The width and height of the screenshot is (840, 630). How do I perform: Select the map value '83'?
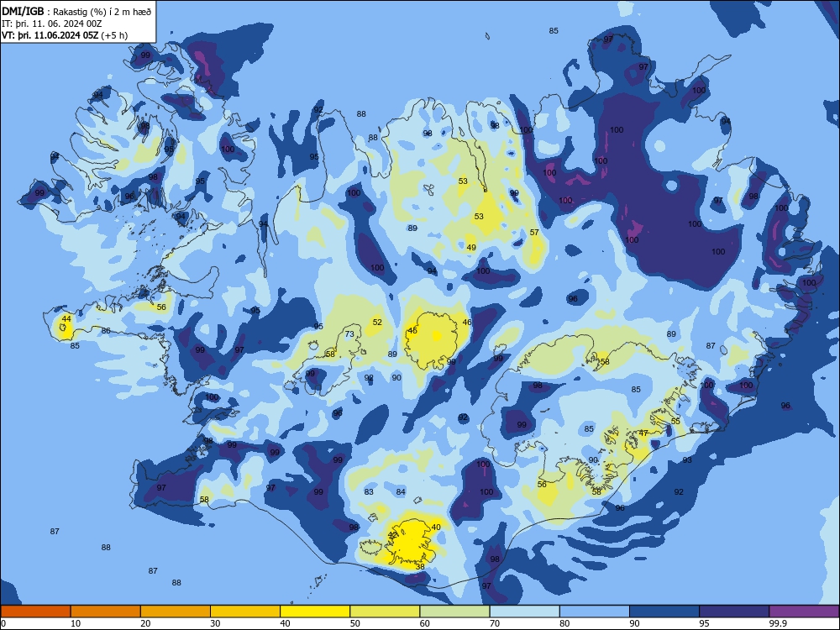click(x=369, y=491)
